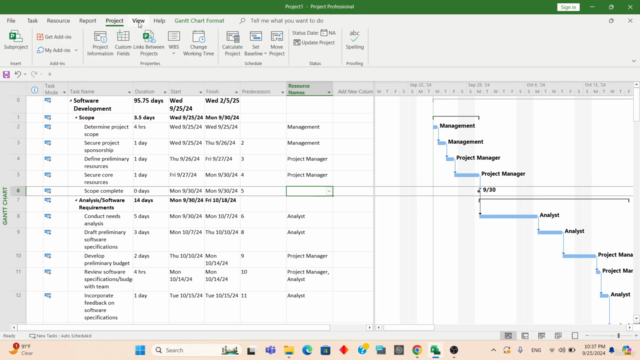640x360 pixels.
Task: Collapse the Analysis/Software Requirements summary task
Action: [76, 200]
